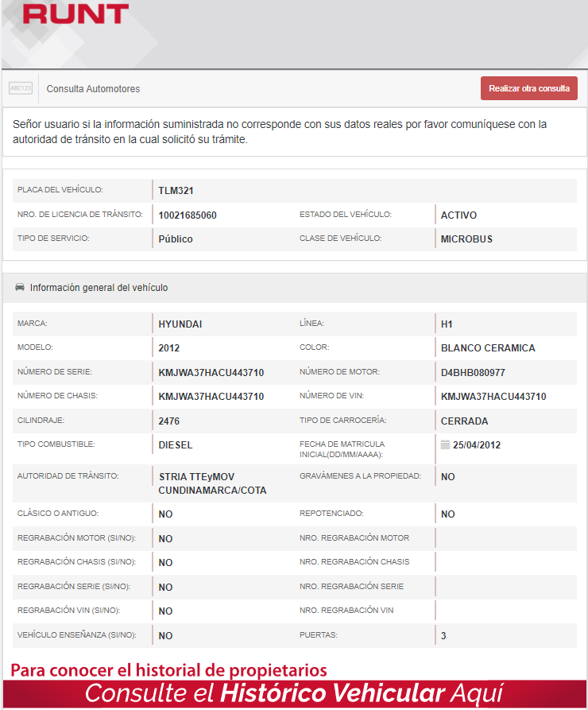Click the RUNT logo
The width and height of the screenshot is (588, 710).
tap(75, 14)
